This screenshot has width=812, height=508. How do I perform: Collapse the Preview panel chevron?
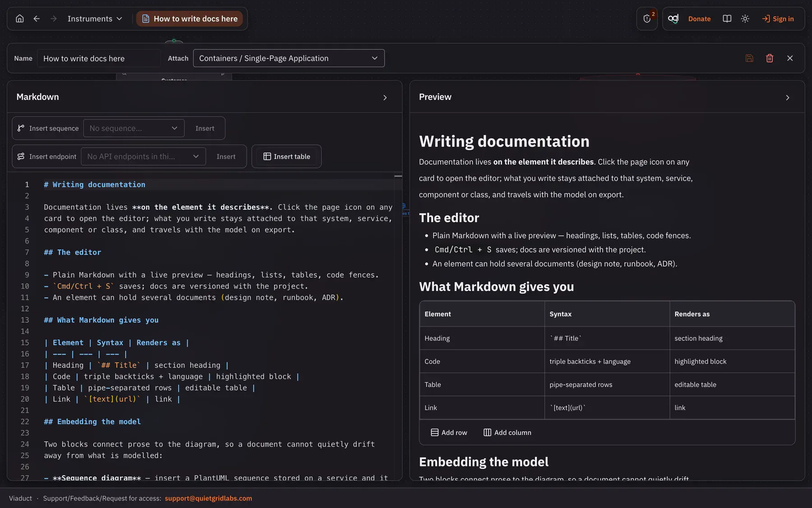(x=788, y=98)
